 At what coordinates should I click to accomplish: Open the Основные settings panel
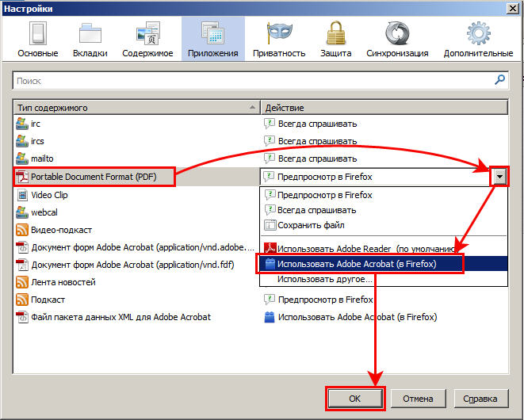point(38,40)
